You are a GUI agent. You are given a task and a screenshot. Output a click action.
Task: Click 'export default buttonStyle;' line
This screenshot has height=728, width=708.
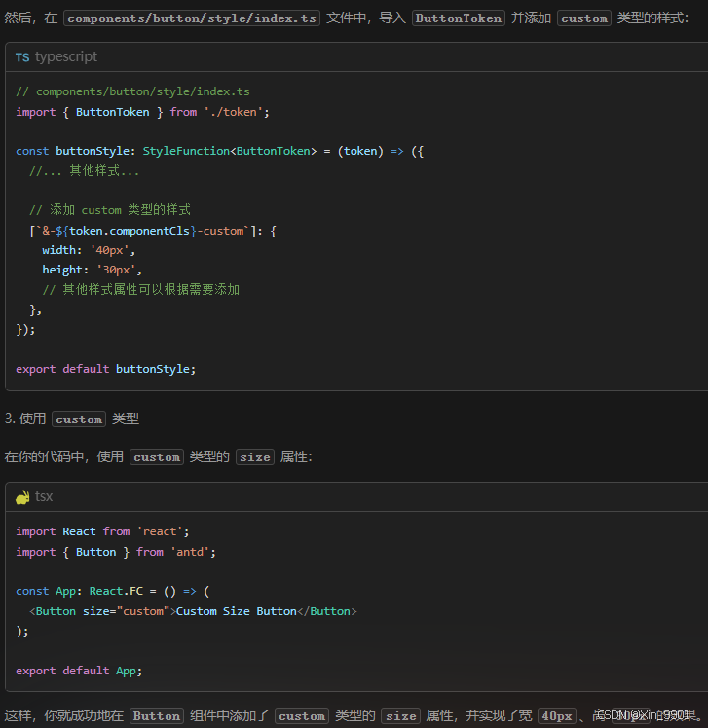tap(106, 369)
